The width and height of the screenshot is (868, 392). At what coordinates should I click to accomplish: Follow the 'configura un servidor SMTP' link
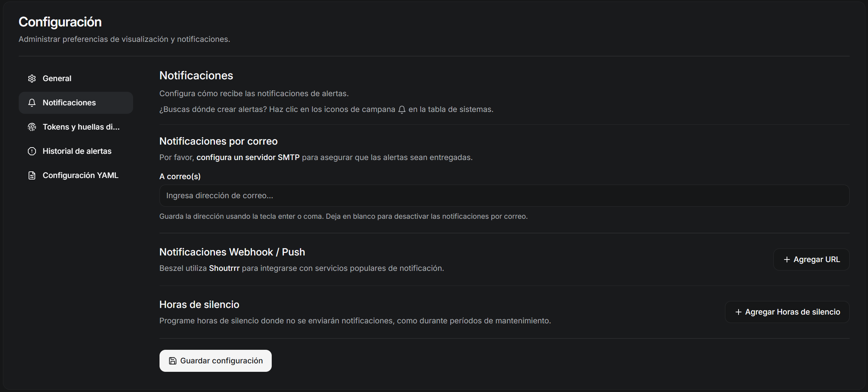(x=248, y=157)
